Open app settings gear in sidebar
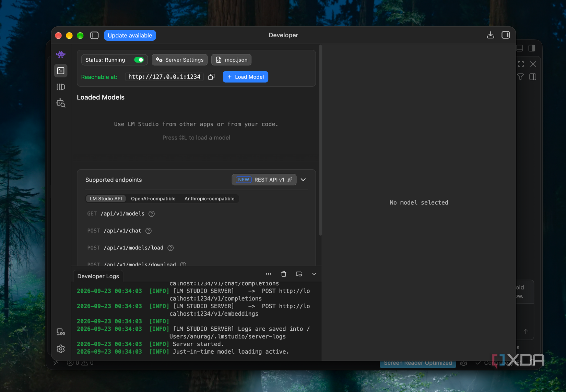 (x=61, y=349)
